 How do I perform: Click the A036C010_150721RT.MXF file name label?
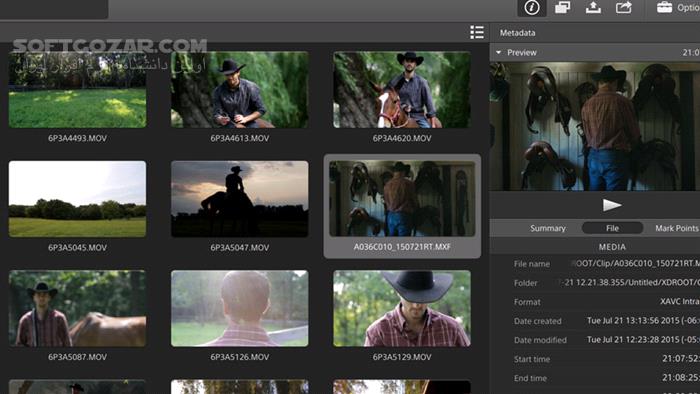click(402, 247)
